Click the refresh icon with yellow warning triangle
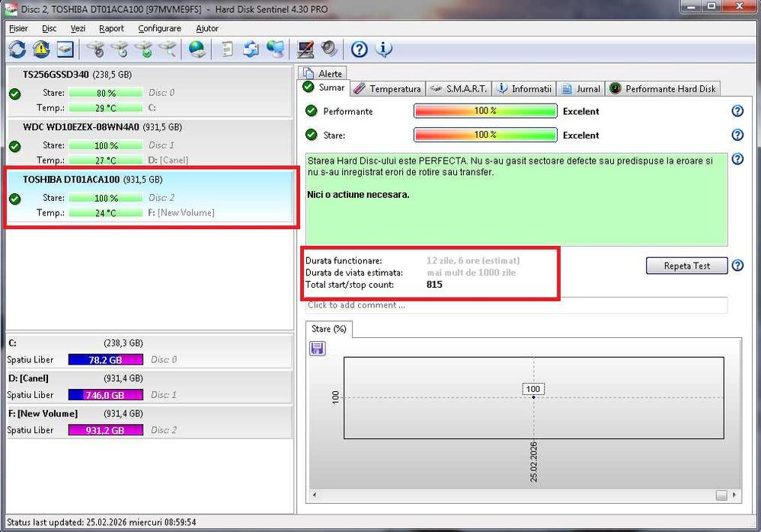Viewport: 761px width, 532px height. pos(41,49)
